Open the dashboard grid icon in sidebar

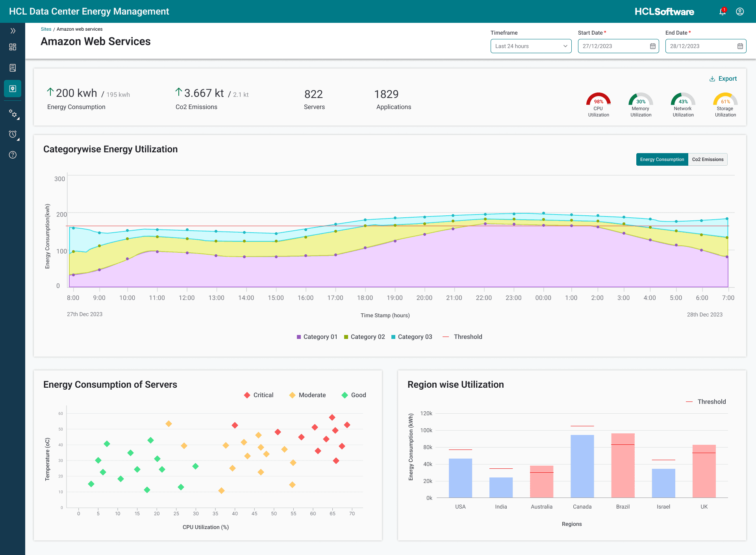coord(13,47)
